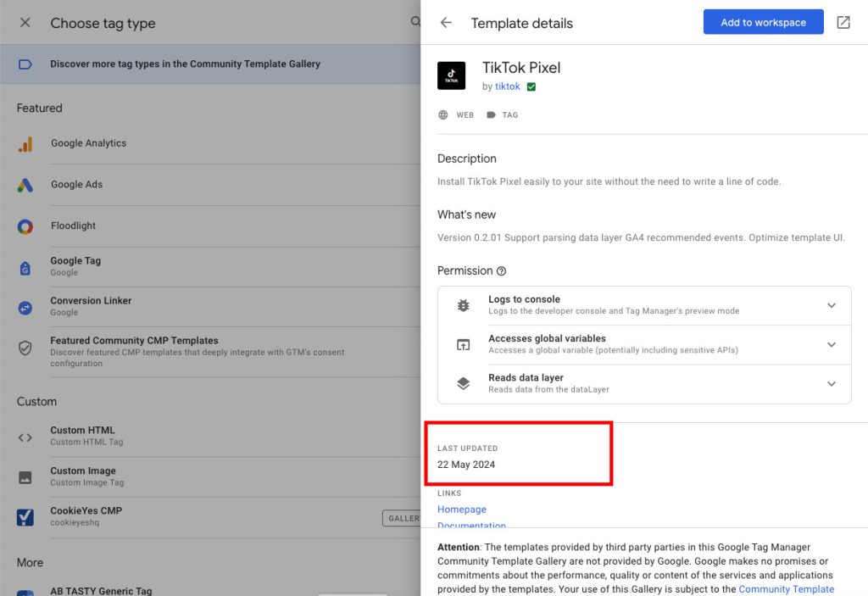Click the Web globe icon

point(442,114)
